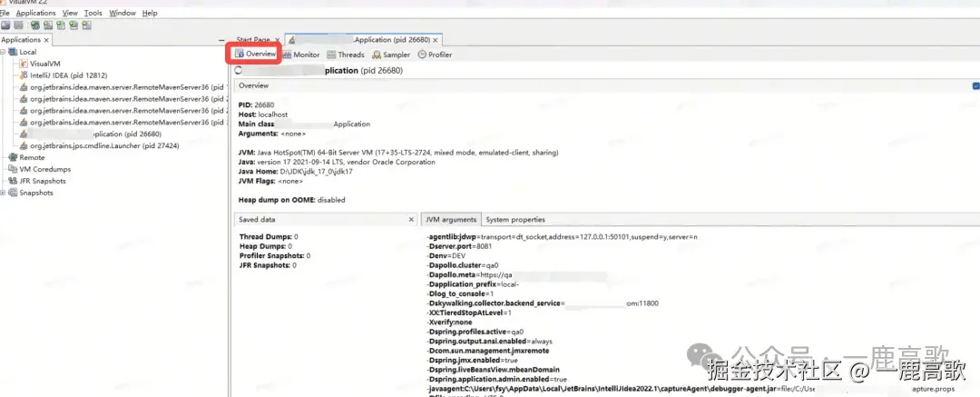Open the Help menu
980x397 pixels.
pos(150,13)
